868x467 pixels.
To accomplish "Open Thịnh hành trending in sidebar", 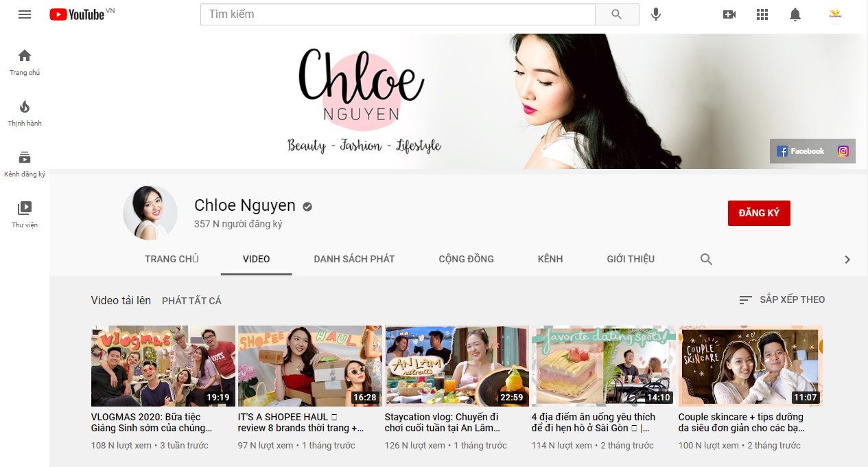I will tap(25, 113).
